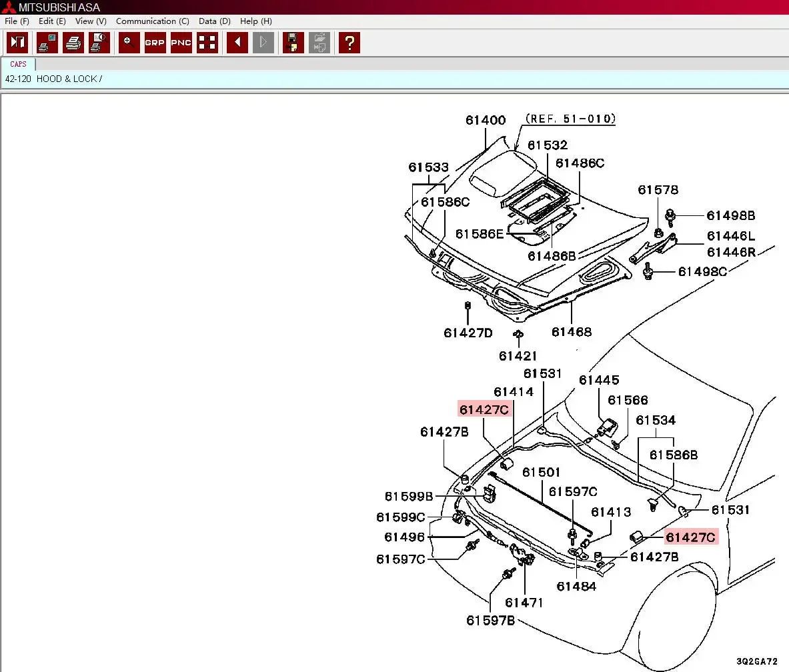Screen dimensions: 789x672
Task: Click part number 61400 in the diagram
Action: 486,121
